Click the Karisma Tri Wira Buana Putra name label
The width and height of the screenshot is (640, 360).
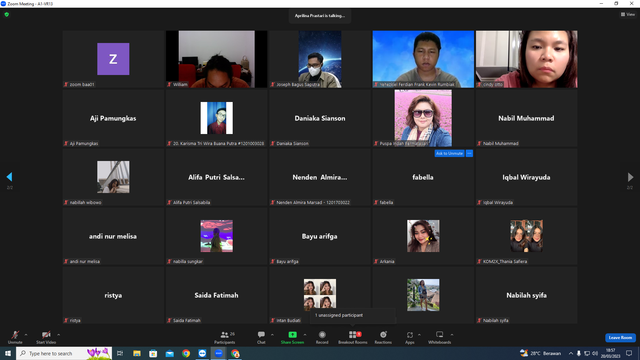point(218,143)
